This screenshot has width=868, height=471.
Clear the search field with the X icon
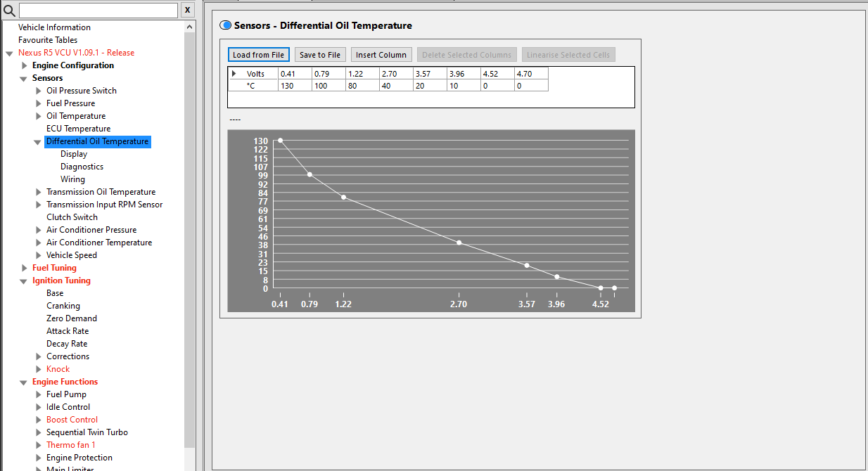(x=187, y=10)
